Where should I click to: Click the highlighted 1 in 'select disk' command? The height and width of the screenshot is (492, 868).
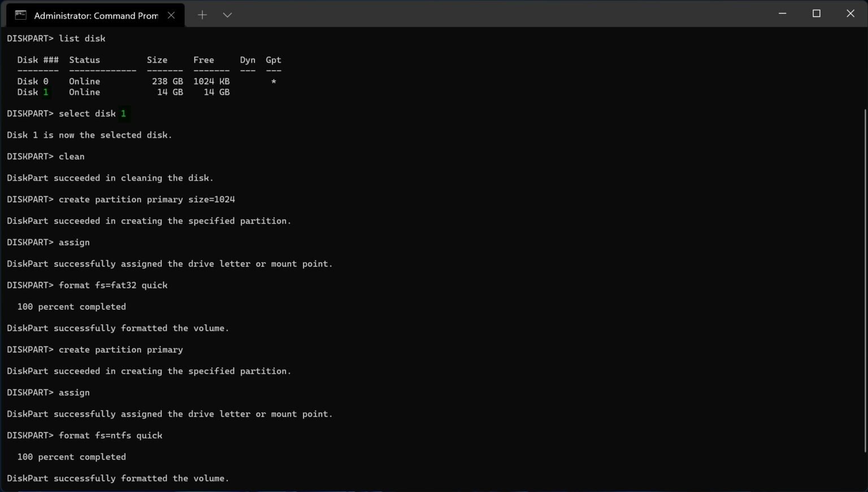tap(123, 114)
